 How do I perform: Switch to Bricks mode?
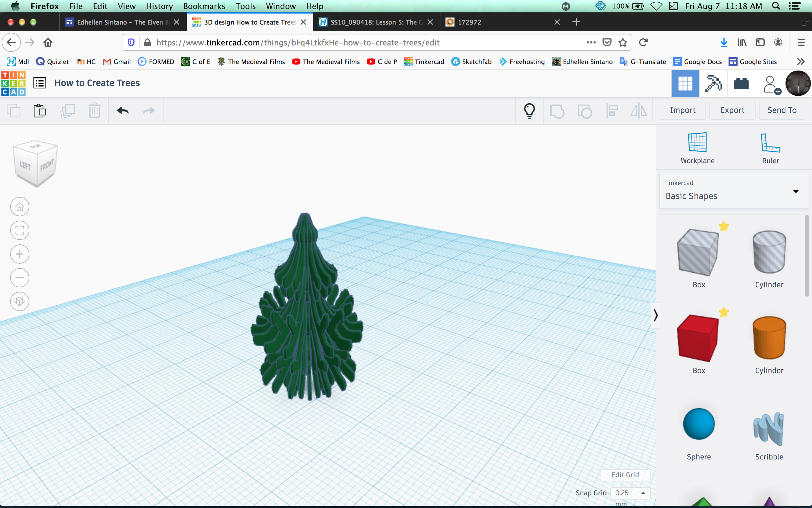741,84
